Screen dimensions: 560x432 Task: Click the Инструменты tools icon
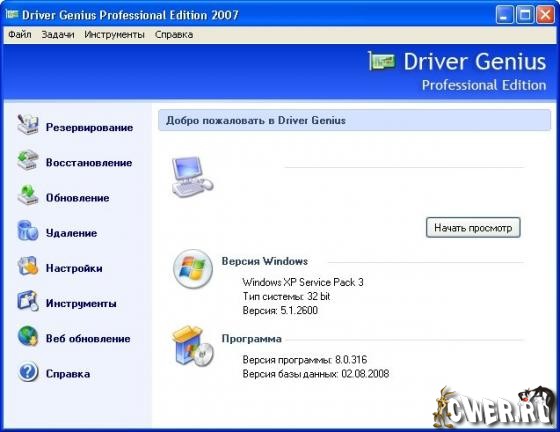click(28, 301)
